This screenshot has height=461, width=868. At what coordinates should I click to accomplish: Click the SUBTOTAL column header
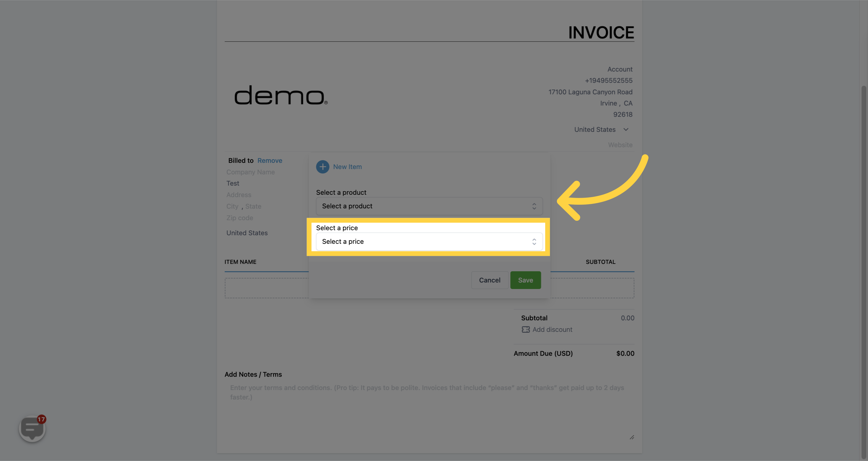click(x=600, y=262)
